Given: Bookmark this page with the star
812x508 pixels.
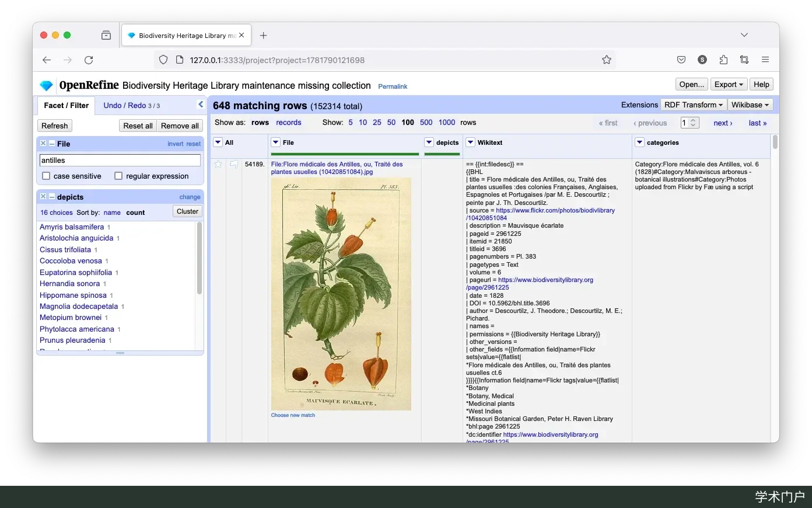Looking at the screenshot, I should pos(607,60).
